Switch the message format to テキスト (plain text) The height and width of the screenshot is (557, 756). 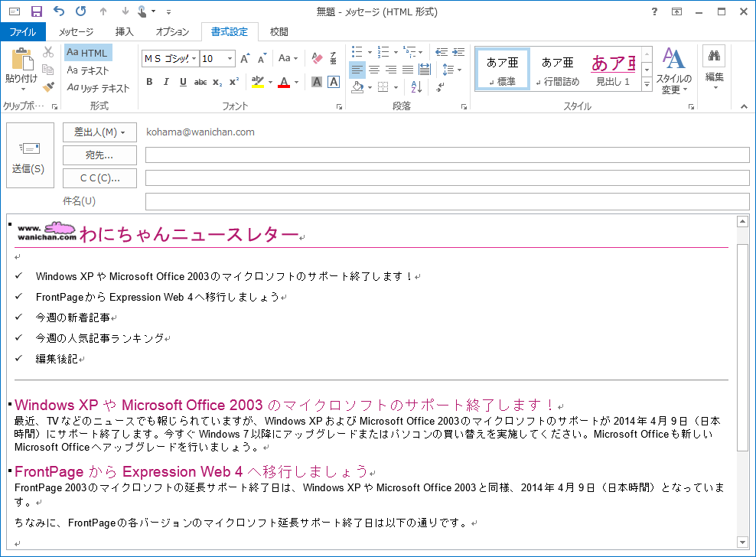tap(88, 70)
